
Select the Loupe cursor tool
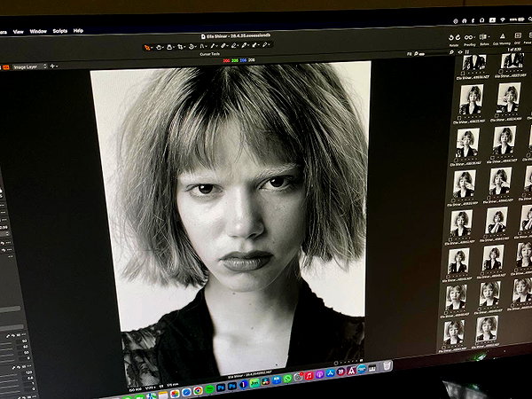point(169,47)
